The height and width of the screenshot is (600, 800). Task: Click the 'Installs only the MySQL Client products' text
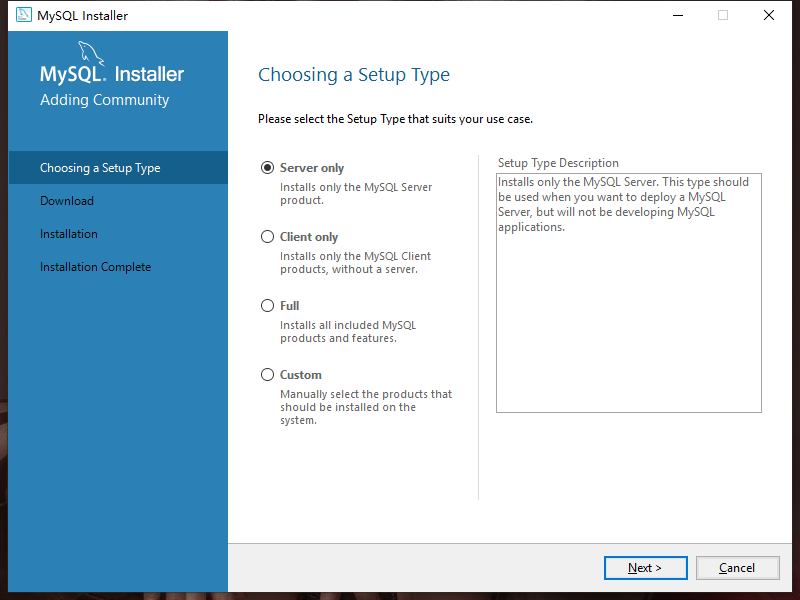[x=356, y=263]
